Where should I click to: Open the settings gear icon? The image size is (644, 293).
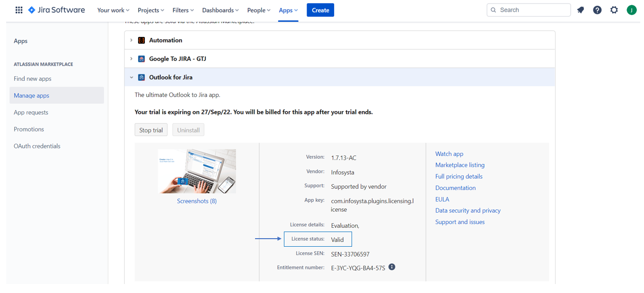coord(614,10)
